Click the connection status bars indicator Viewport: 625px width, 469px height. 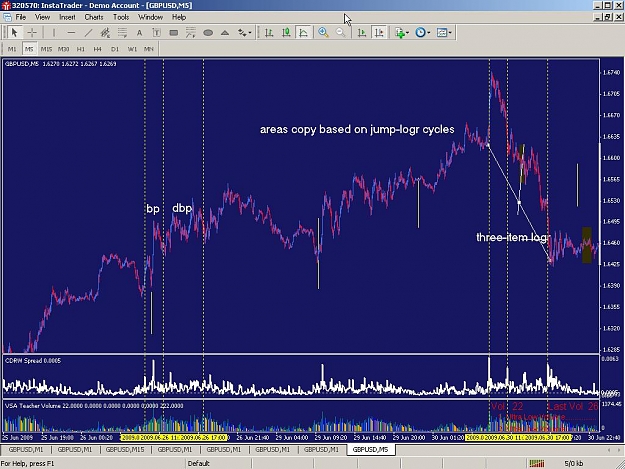[x=537, y=463]
